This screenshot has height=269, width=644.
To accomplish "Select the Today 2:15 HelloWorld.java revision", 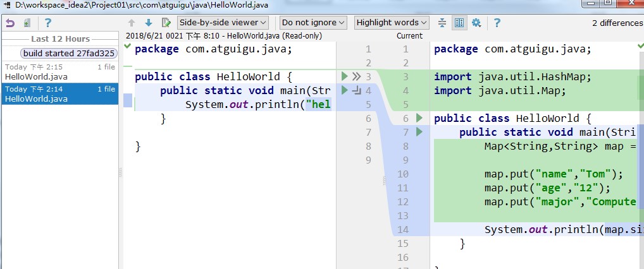I will pos(59,71).
